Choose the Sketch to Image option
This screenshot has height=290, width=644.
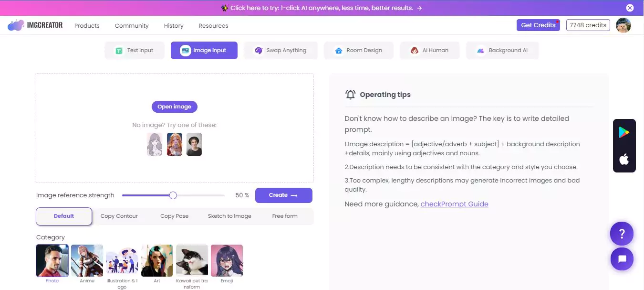pyautogui.click(x=229, y=216)
